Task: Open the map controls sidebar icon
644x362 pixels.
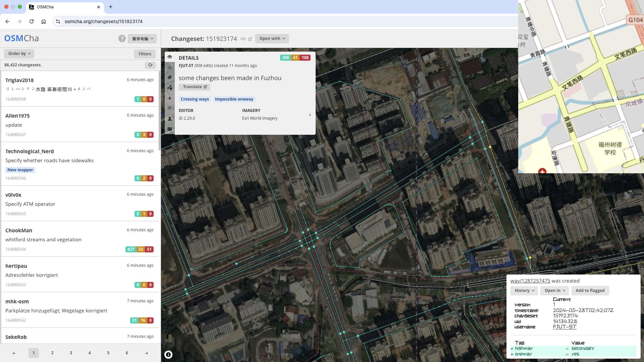Action: [170, 129]
